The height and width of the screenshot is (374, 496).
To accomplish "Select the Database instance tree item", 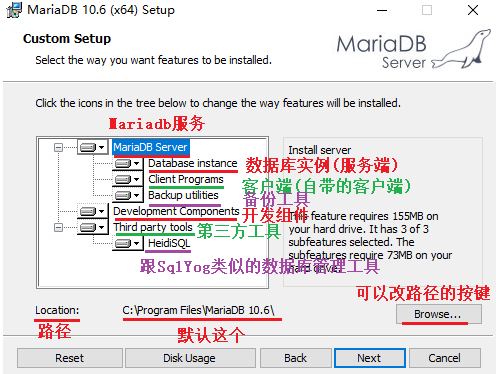I will pyautogui.click(x=193, y=163).
